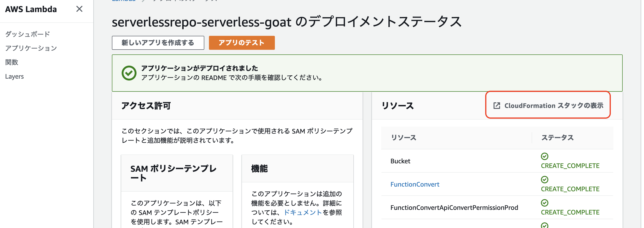Viewport: 644px width, 228px height.
Task: Select Layers in the sidebar
Action: (x=14, y=76)
